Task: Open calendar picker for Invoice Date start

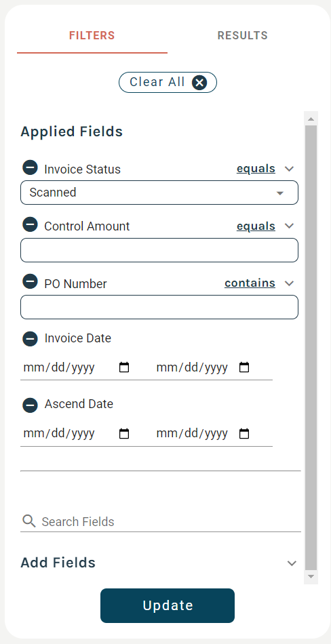Action: coord(123,367)
